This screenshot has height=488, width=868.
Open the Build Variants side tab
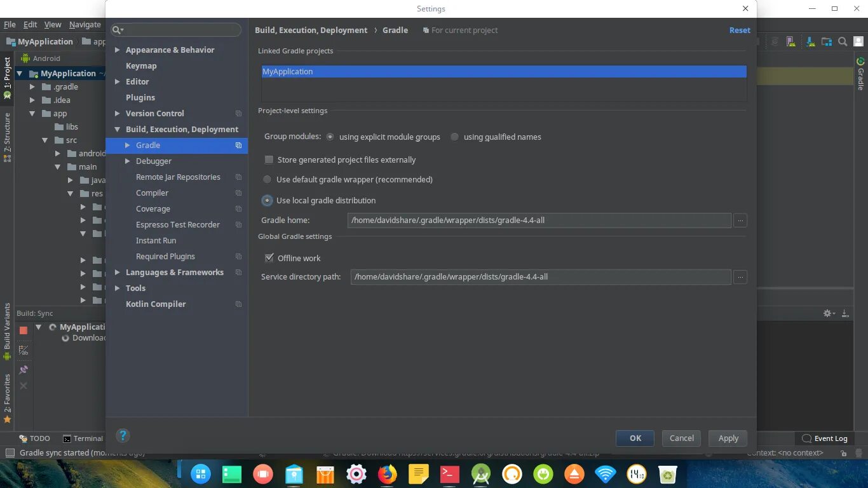point(8,330)
